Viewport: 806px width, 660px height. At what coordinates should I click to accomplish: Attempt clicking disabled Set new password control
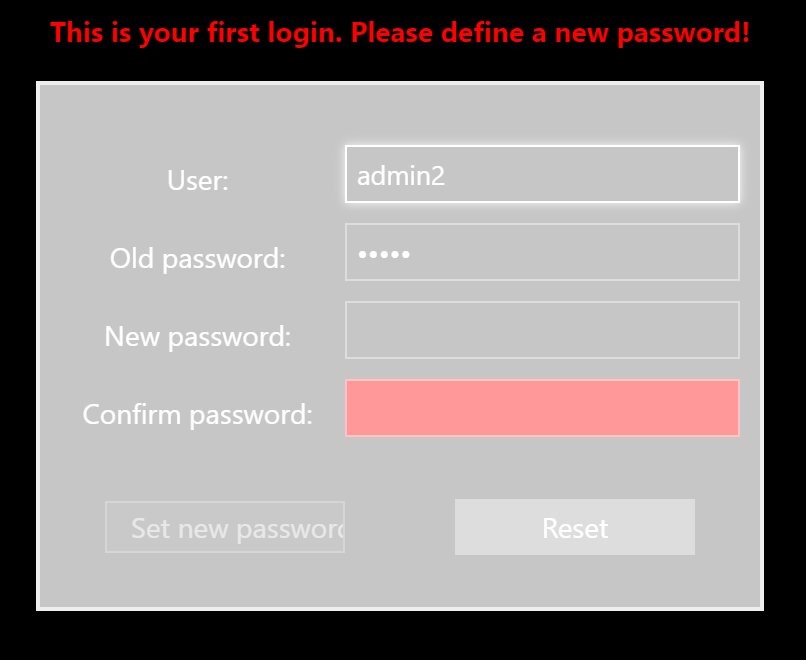(x=225, y=527)
